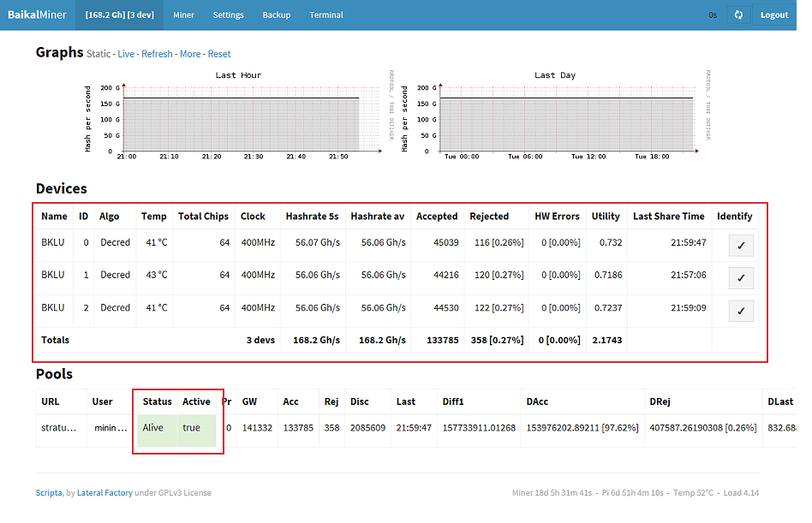
Task: Click the Last Day hashrate graph
Action: [x=555, y=113]
